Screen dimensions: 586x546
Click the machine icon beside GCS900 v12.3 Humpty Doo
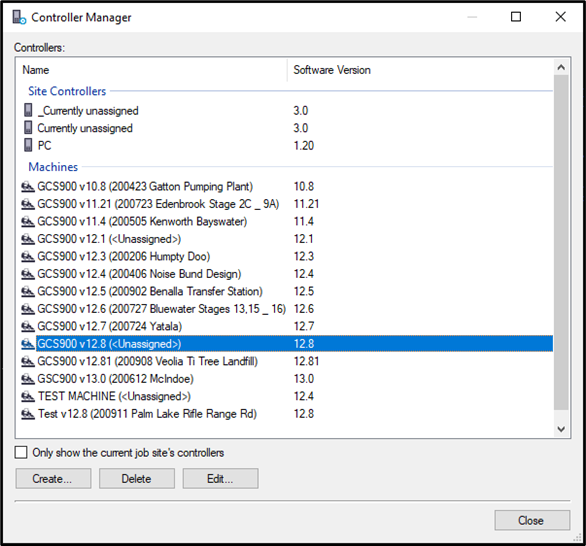[x=28, y=256]
